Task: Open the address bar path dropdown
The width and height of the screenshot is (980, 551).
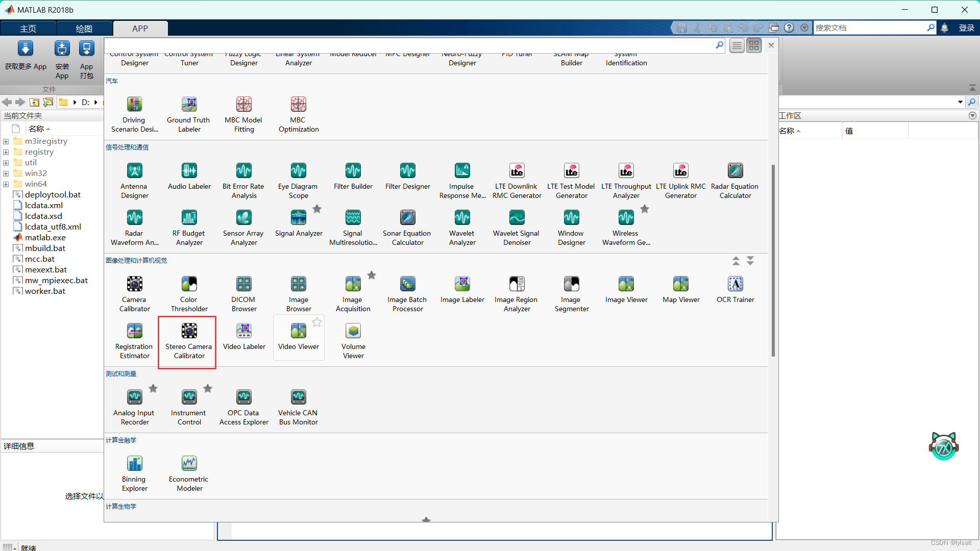Action: coord(960,102)
